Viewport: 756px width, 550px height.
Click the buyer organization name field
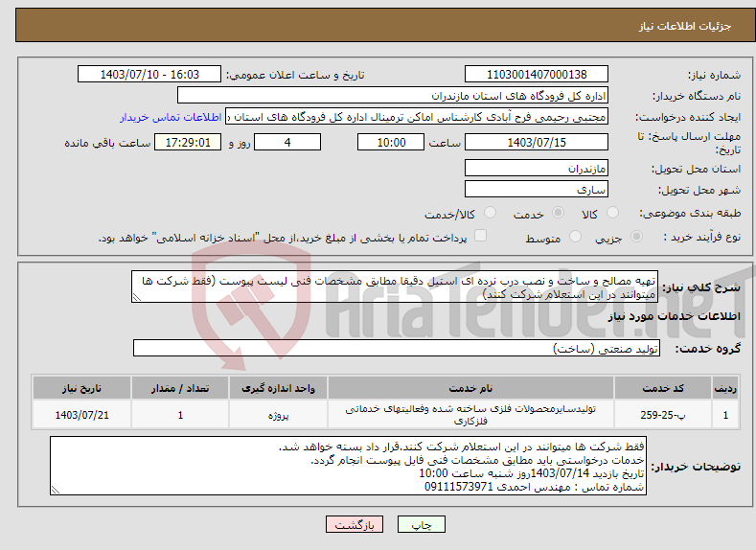point(393,96)
